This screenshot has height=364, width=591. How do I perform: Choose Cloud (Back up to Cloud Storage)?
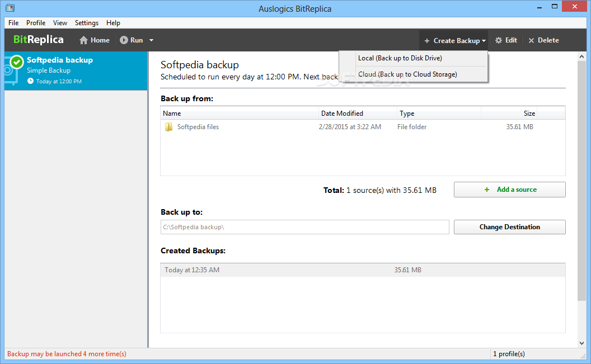pyautogui.click(x=414, y=74)
